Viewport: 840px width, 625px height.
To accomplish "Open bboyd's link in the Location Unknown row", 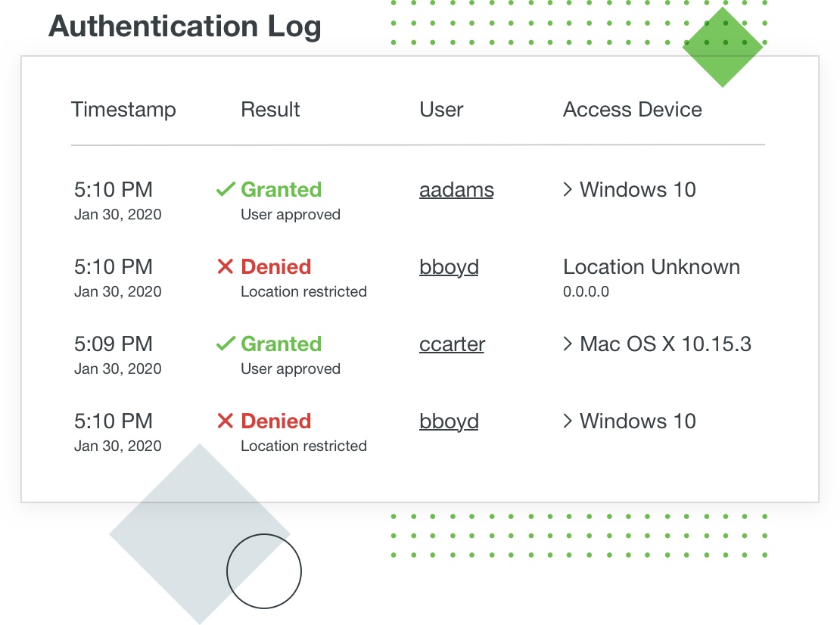I will click(449, 267).
